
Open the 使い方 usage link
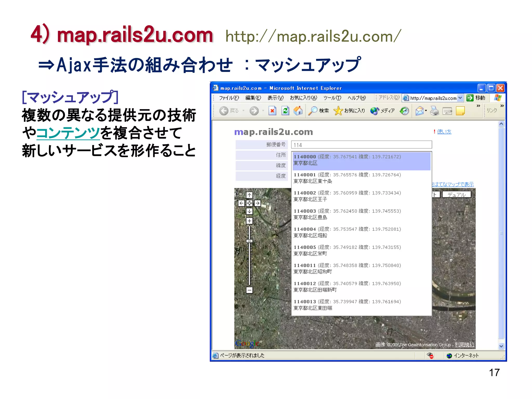[444, 132]
